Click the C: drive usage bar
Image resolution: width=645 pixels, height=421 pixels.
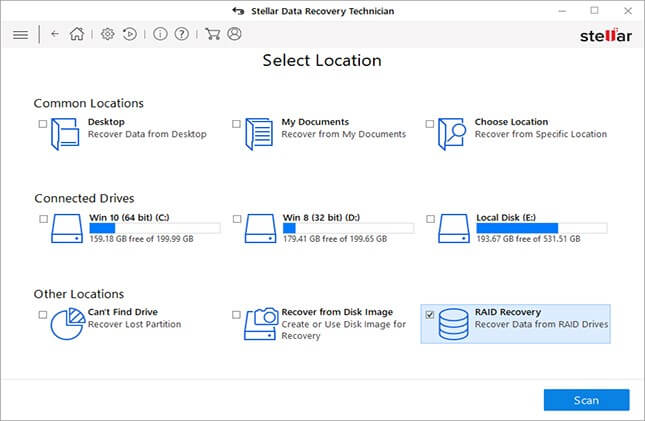coord(155,228)
